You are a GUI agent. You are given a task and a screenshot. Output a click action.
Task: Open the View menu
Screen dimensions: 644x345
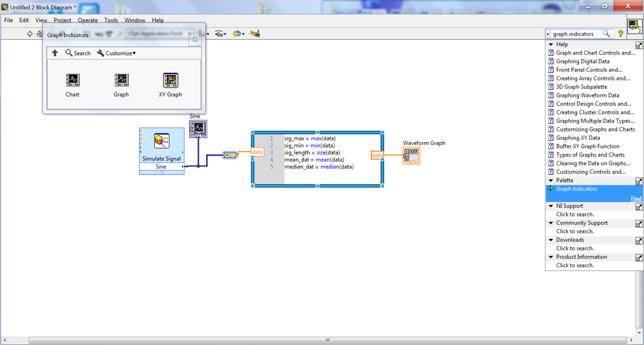pyautogui.click(x=41, y=20)
